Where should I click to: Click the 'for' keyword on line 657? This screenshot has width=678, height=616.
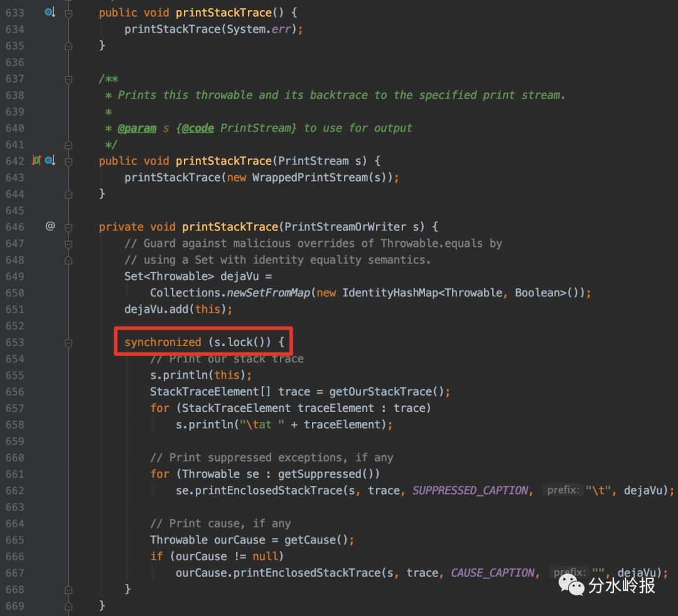(159, 408)
